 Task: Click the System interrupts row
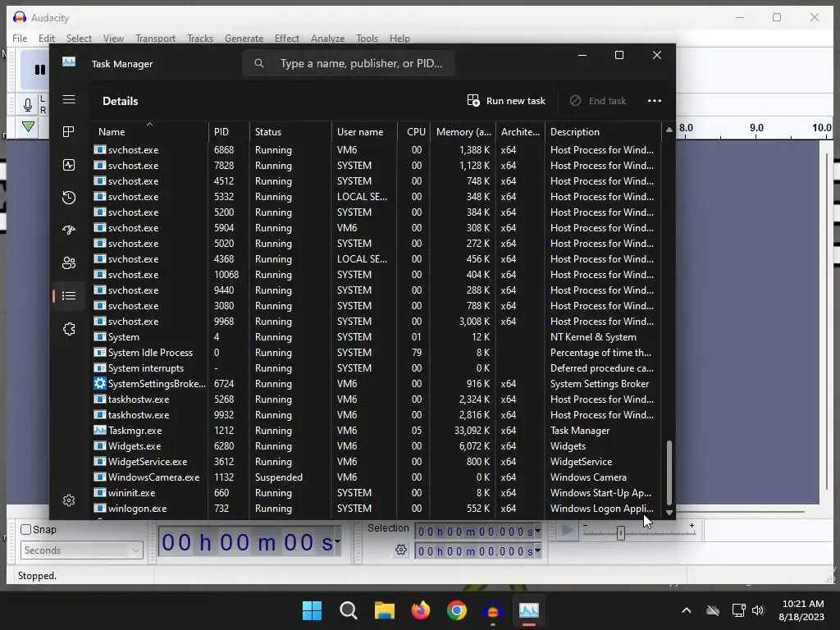(x=376, y=368)
